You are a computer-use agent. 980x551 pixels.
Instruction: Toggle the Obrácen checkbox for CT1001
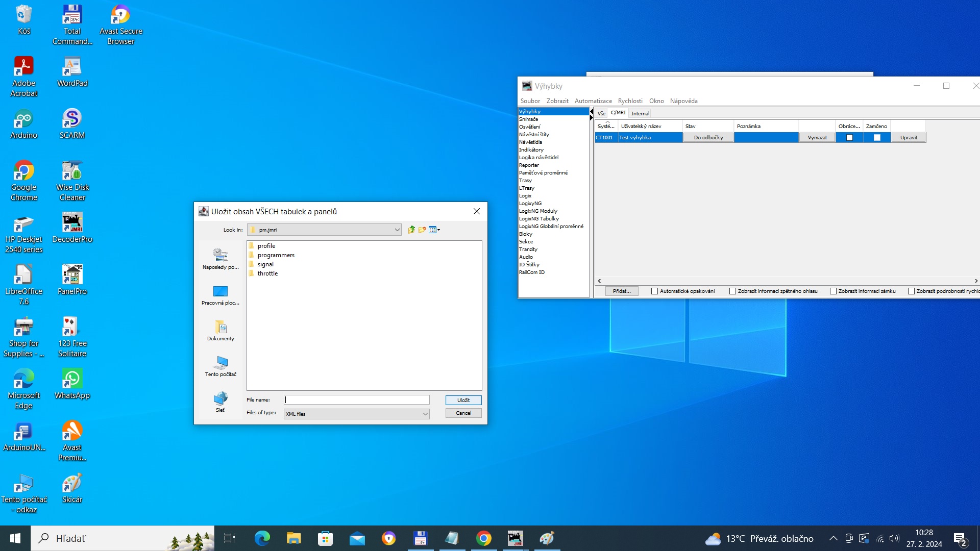tap(849, 137)
